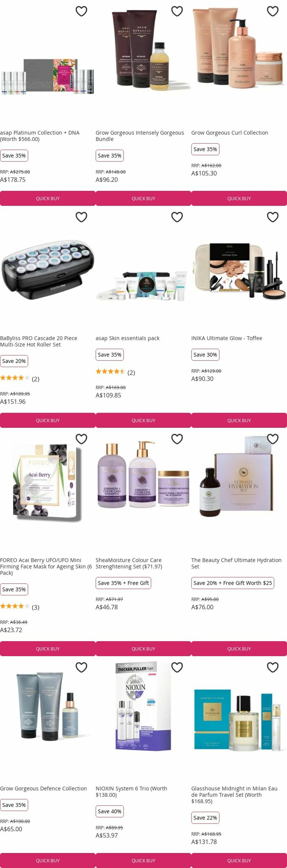
Task: Heart the asap Skin essentials pack
Action: click(x=177, y=217)
